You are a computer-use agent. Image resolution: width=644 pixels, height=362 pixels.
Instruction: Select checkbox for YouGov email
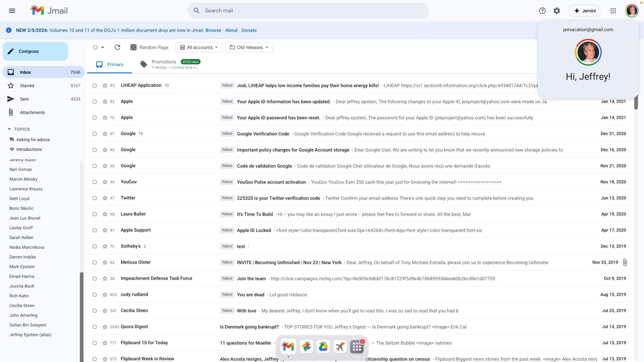click(x=95, y=182)
